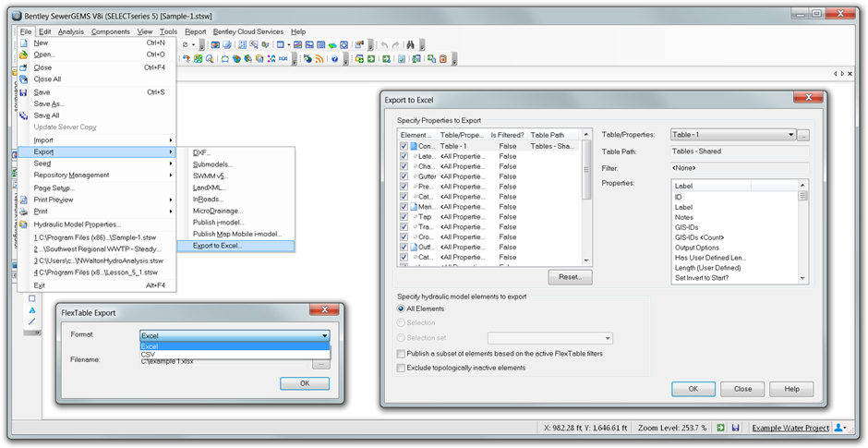Click OK in FlexTable Export dialog
Screen dimensions: 868x448
pos(305,383)
